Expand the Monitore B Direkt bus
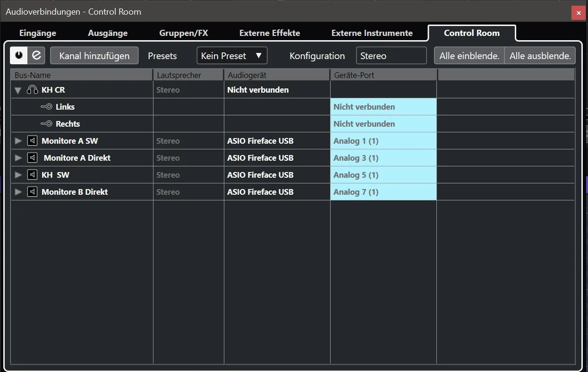Viewport: 588px width, 372px height. coord(18,192)
